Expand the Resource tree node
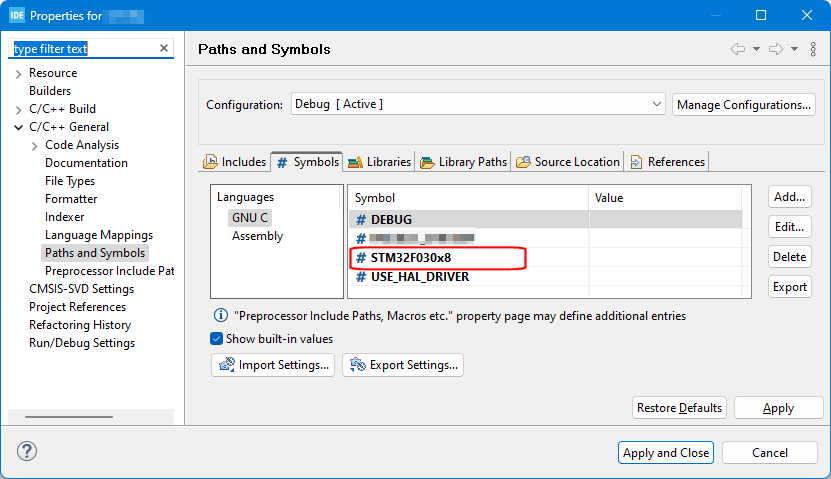 tap(19, 73)
